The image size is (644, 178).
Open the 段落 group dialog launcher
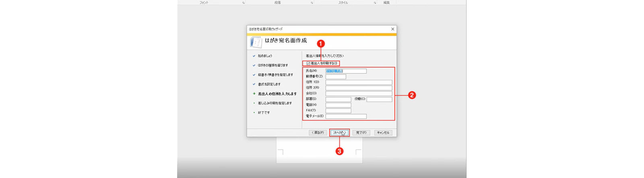pyautogui.click(x=312, y=3)
